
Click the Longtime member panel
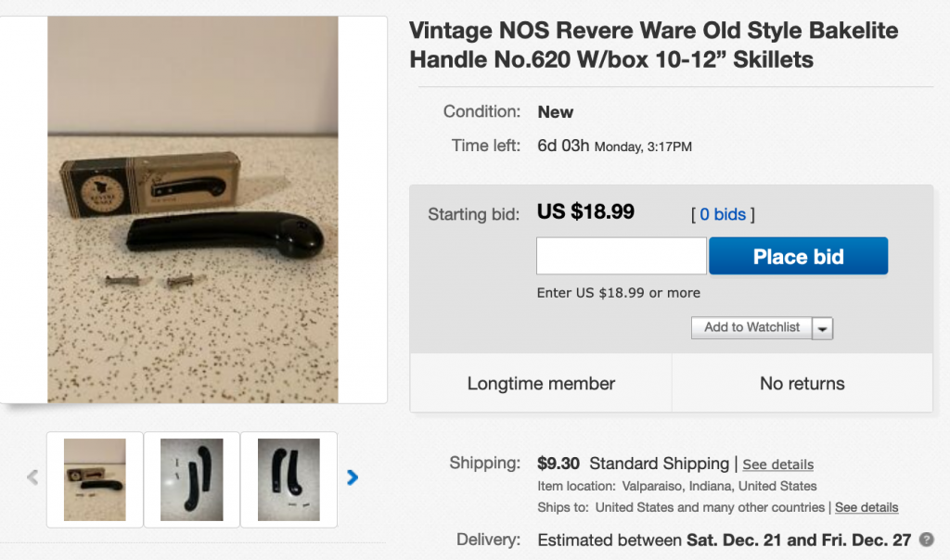(x=541, y=383)
